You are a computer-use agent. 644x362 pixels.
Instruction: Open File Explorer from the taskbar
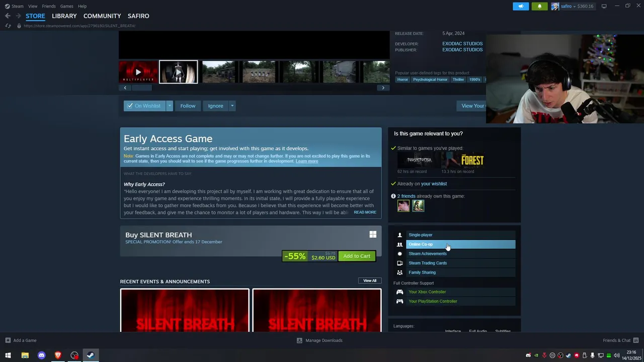tap(25, 355)
